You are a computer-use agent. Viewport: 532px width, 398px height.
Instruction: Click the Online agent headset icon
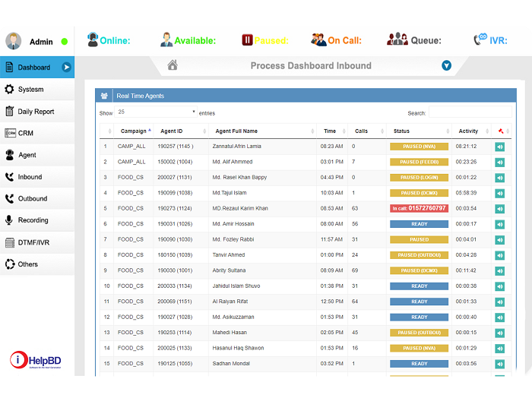tap(93, 40)
